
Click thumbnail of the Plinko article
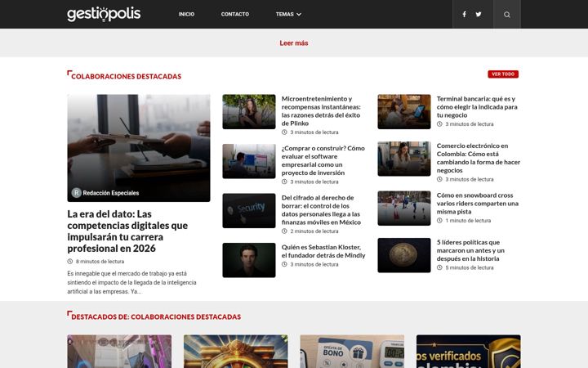(249, 111)
